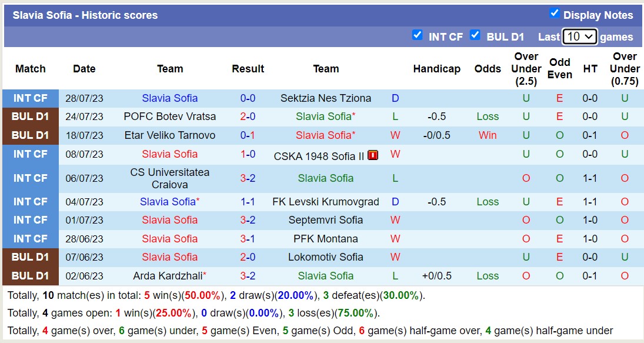Select the CS Universitatea Craiova team link
Image resolution: width=644 pixels, height=343 pixels.
170,178
